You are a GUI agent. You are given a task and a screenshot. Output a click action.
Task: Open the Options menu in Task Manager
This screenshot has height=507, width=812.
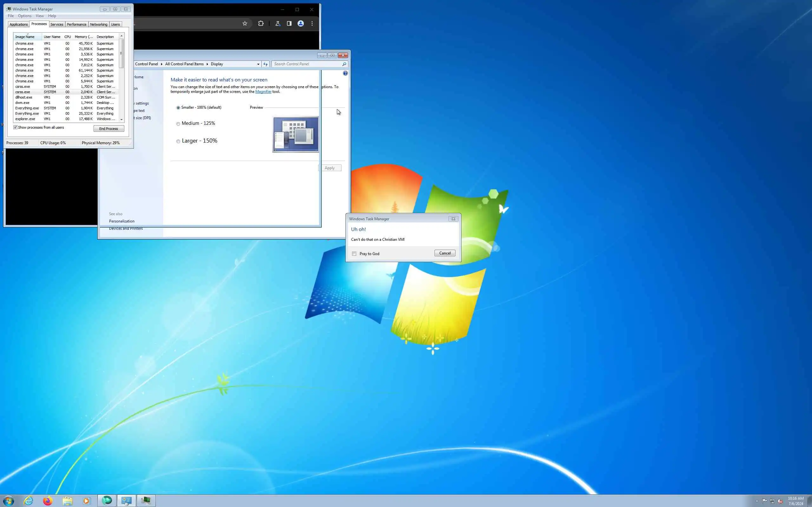pos(24,16)
